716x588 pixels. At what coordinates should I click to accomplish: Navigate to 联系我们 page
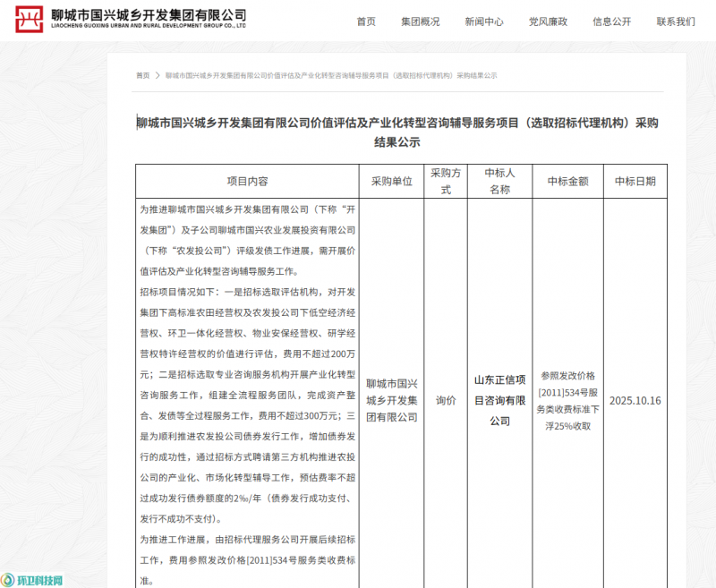point(676,21)
